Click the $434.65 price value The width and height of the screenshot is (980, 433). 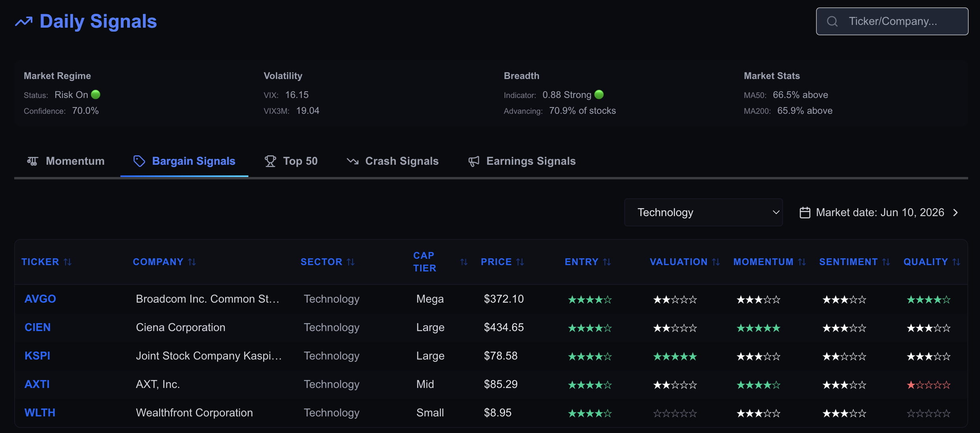pyautogui.click(x=504, y=328)
